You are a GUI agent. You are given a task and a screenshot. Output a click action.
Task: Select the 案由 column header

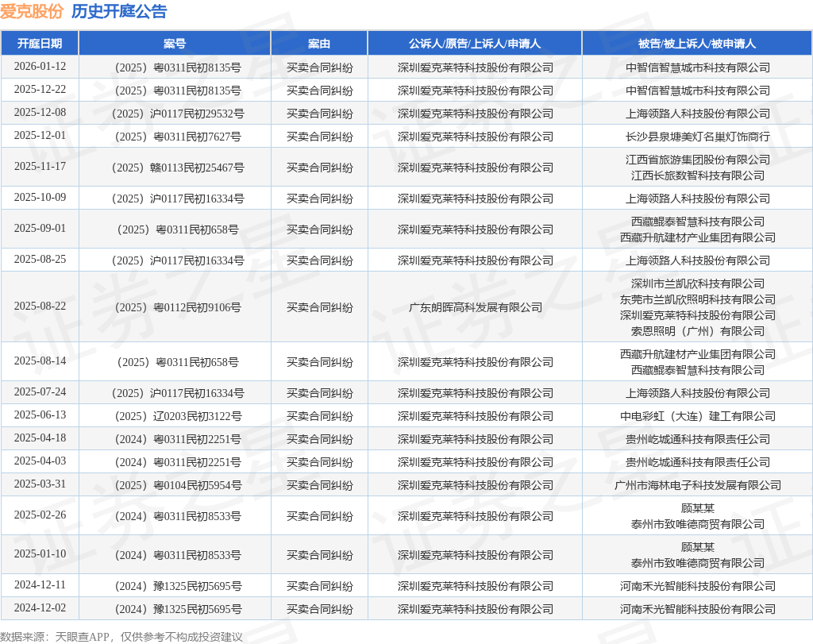pos(319,44)
